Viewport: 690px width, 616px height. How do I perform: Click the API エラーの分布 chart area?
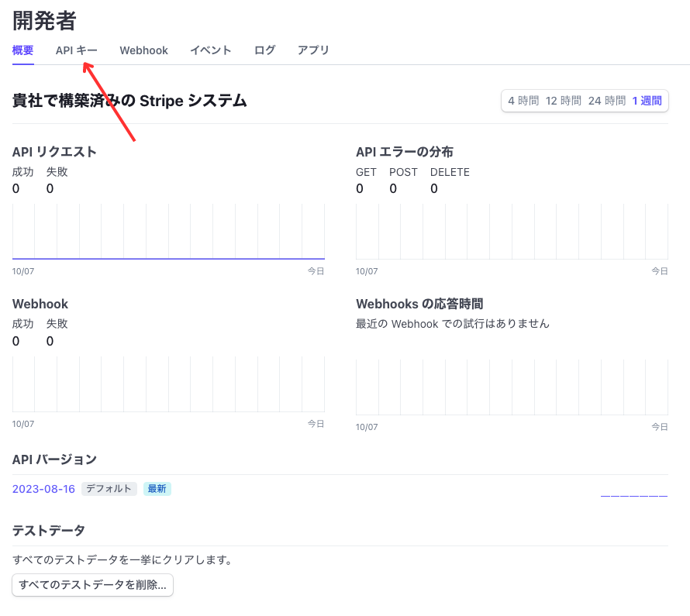pos(512,232)
